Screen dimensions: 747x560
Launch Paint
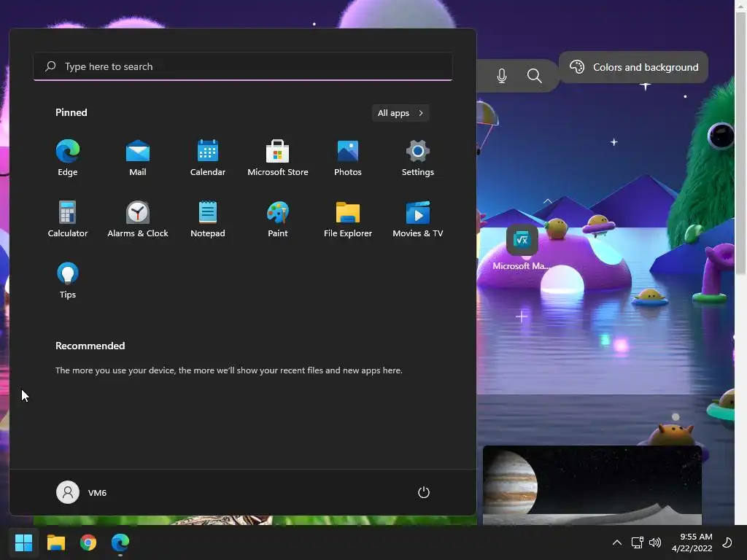click(278, 219)
